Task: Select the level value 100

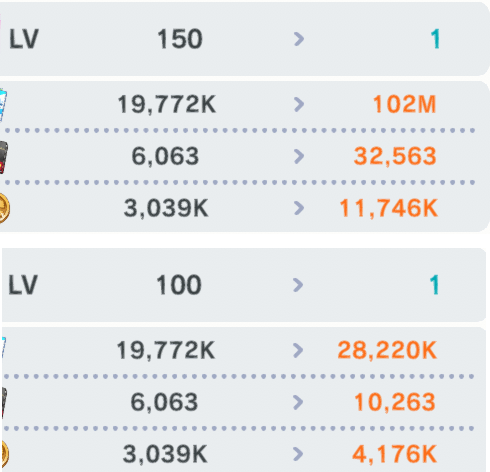Action: [179, 285]
